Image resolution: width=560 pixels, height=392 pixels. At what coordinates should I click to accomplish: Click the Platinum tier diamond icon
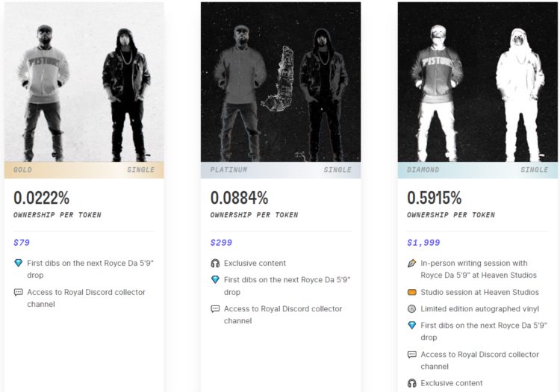point(215,280)
